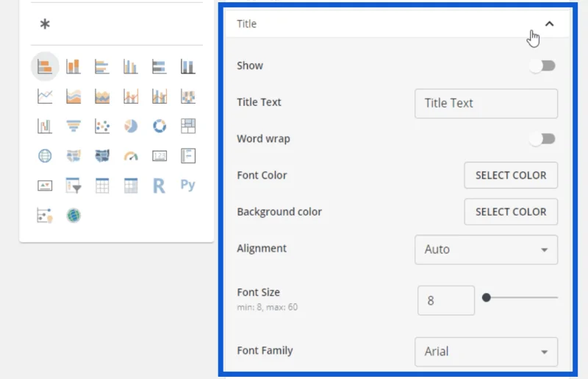Click Select Color for Font Color

point(511,175)
